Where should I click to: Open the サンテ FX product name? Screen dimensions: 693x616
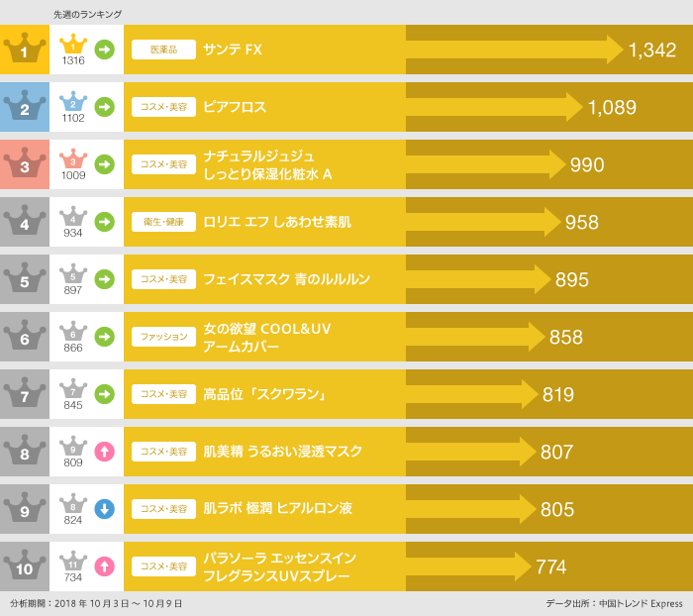(233, 50)
